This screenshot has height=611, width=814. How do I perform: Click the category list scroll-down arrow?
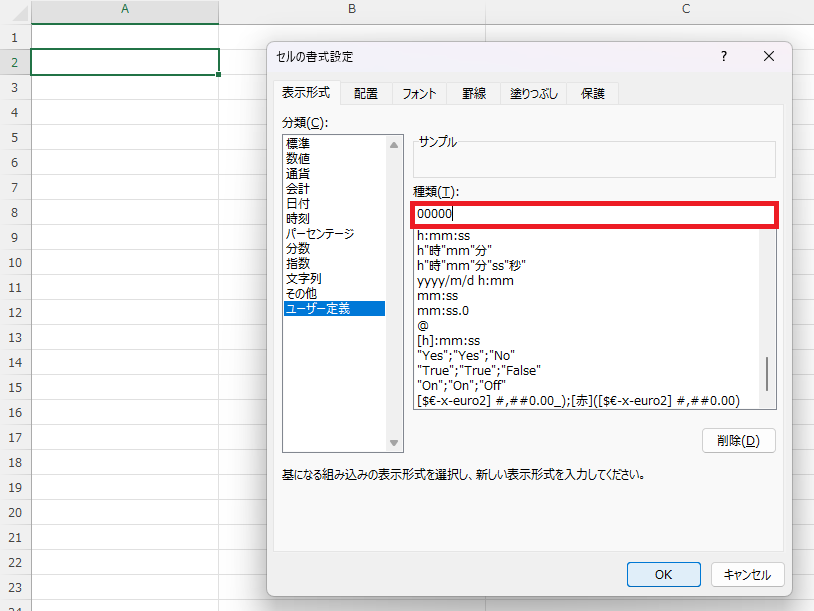click(394, 443)
